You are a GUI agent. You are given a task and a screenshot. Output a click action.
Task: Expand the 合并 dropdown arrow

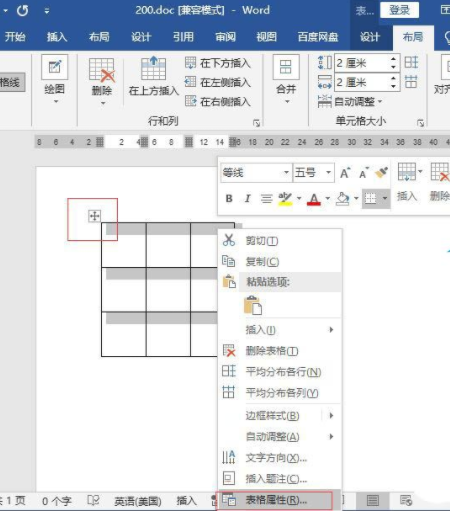(x=287, y=102)
